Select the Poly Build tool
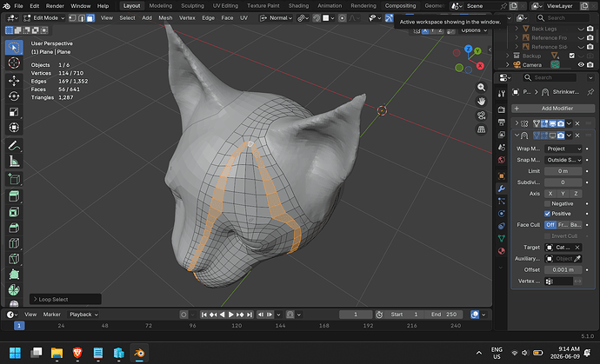This screenshot has width=600, height=364. coord(14,275)
